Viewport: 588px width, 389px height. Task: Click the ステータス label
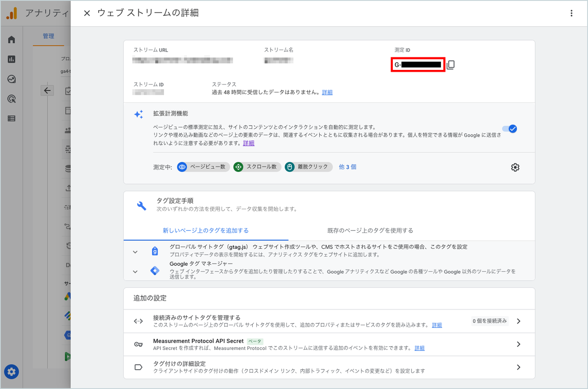coord(224,85)
